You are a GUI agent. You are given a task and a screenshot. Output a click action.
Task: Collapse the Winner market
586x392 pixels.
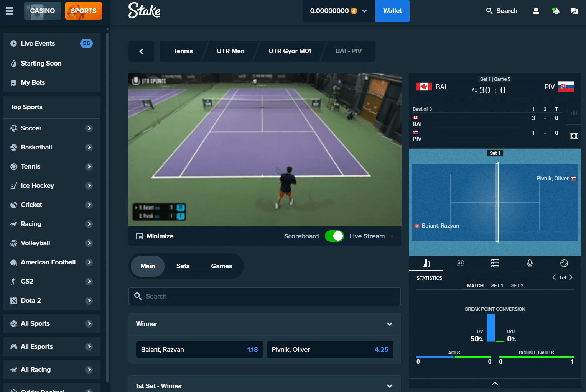point(390,324)
